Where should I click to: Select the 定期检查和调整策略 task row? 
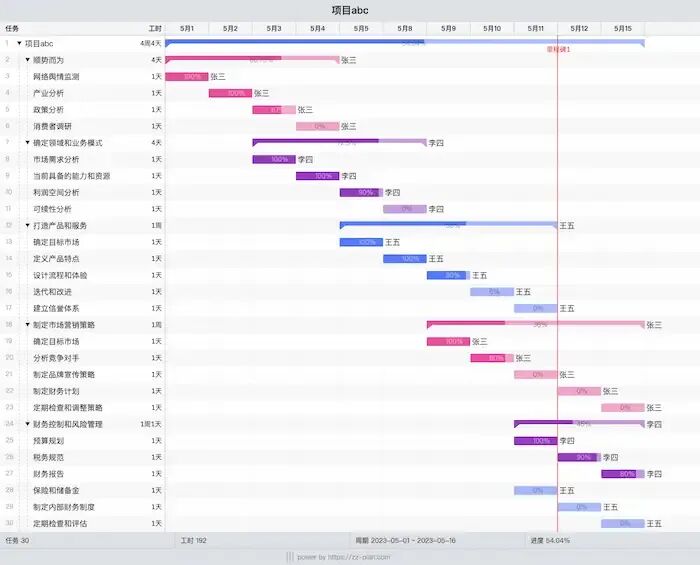click(x=83, y=407)
